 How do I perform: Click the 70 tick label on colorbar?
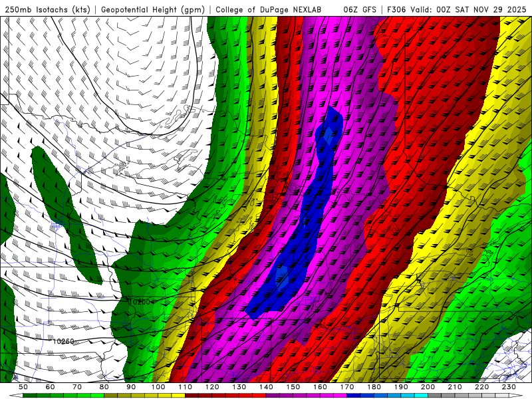77,387
